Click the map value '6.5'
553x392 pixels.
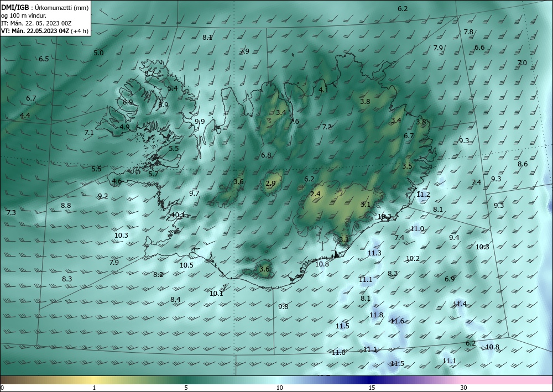click(x=44, y=59)
